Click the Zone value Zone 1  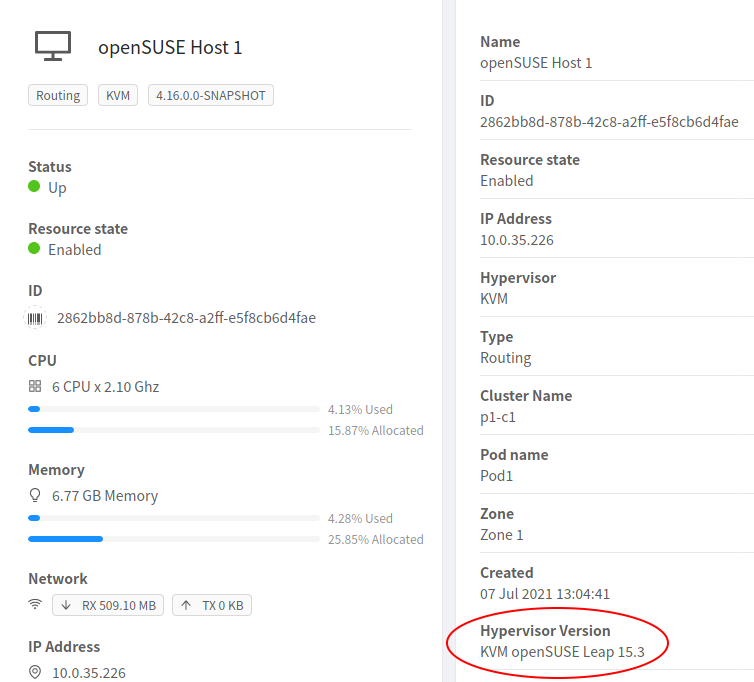pyautogui.click(x=502, y=535)
